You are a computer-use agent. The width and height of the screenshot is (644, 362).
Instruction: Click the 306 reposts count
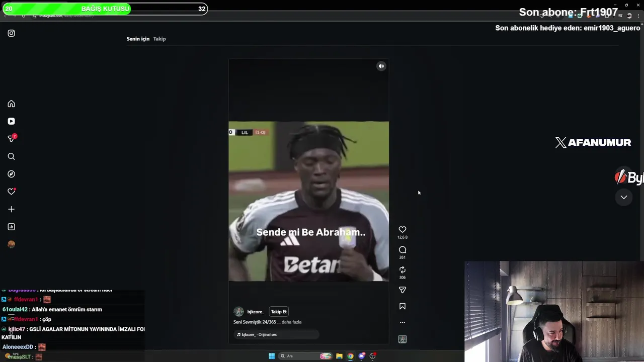click(403, 278)
